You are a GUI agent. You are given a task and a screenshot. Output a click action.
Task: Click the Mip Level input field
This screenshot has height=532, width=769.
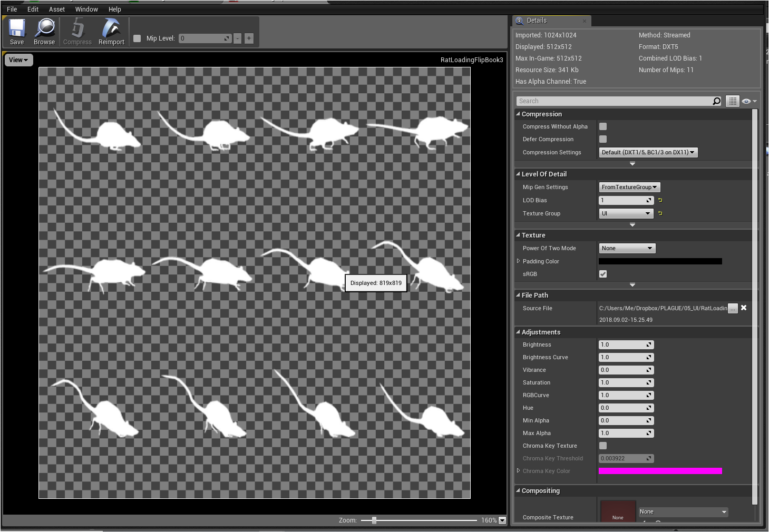coord(205,38)
